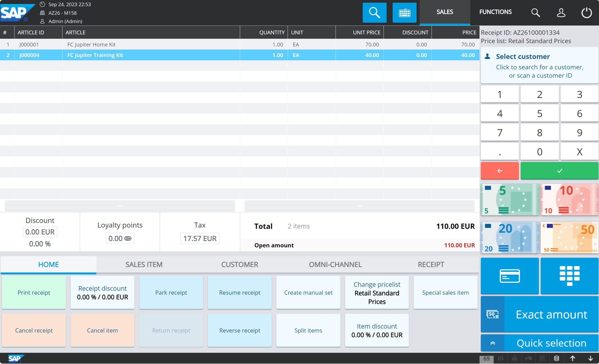Click the ARTICLE ID column header
Viewport: 599px width, 364px height.
(38, 32)
